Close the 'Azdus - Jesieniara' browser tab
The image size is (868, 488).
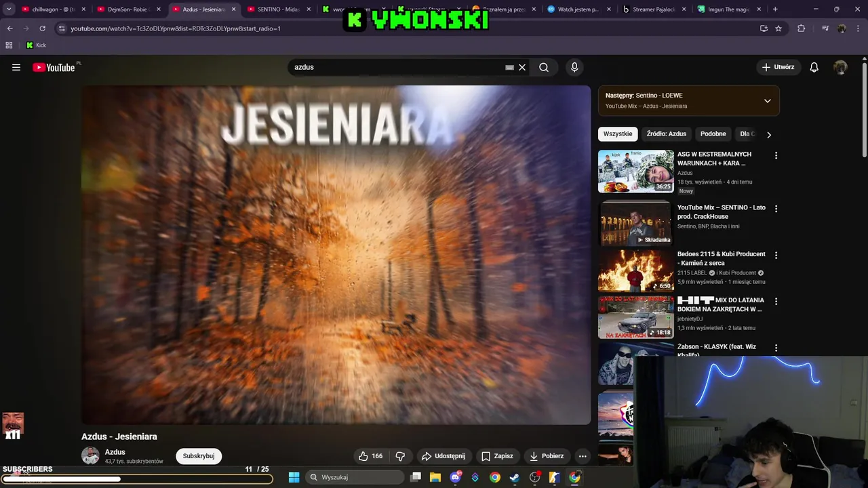(233, 9)
